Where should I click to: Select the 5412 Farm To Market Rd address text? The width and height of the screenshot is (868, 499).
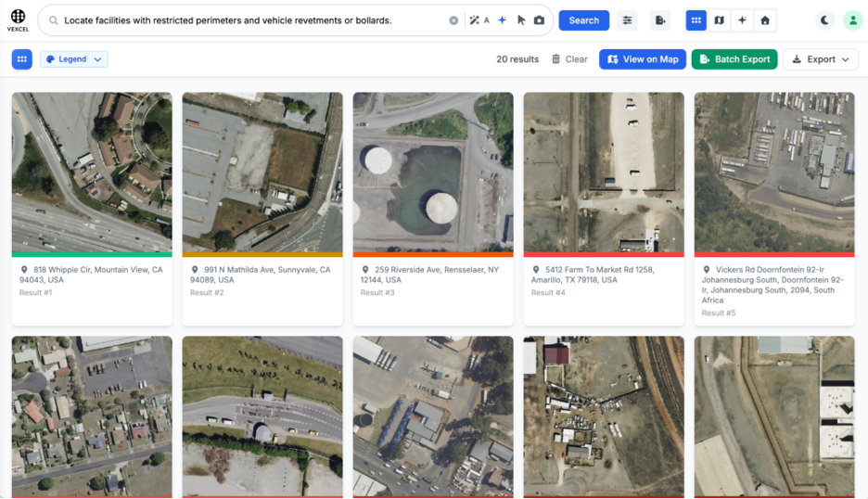(593, 275)
